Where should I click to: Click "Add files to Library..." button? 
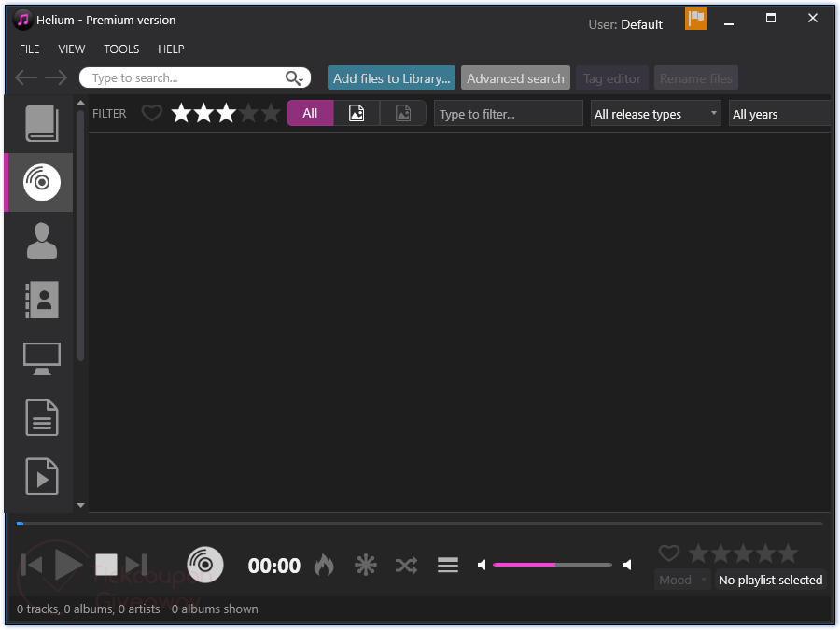[x=391, y=78]
